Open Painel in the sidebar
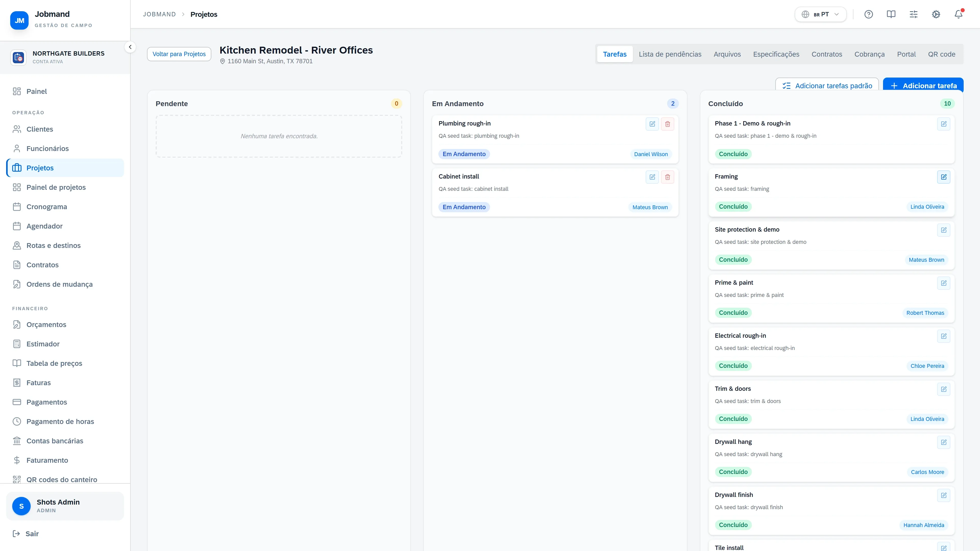Image resolution: width=980 pixels, height=551 pixels. point(65,91)
